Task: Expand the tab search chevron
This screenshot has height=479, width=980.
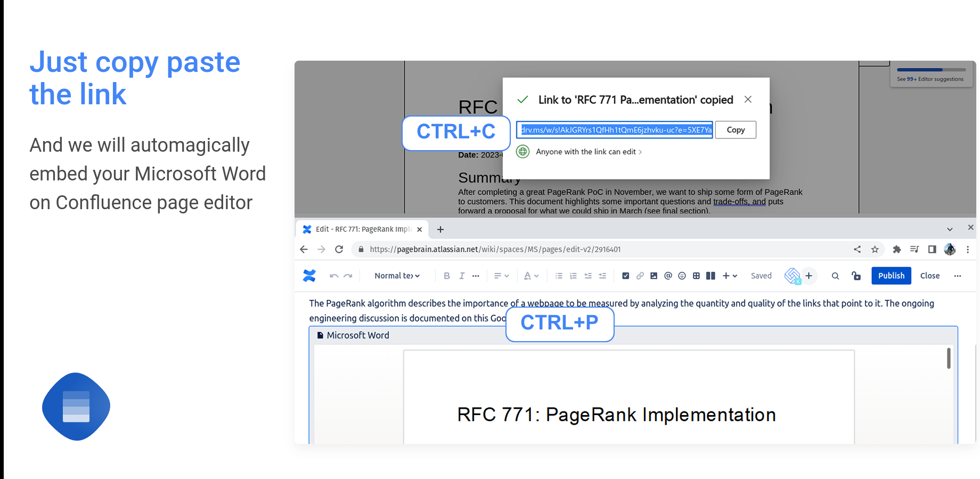Action: (950, 229)
